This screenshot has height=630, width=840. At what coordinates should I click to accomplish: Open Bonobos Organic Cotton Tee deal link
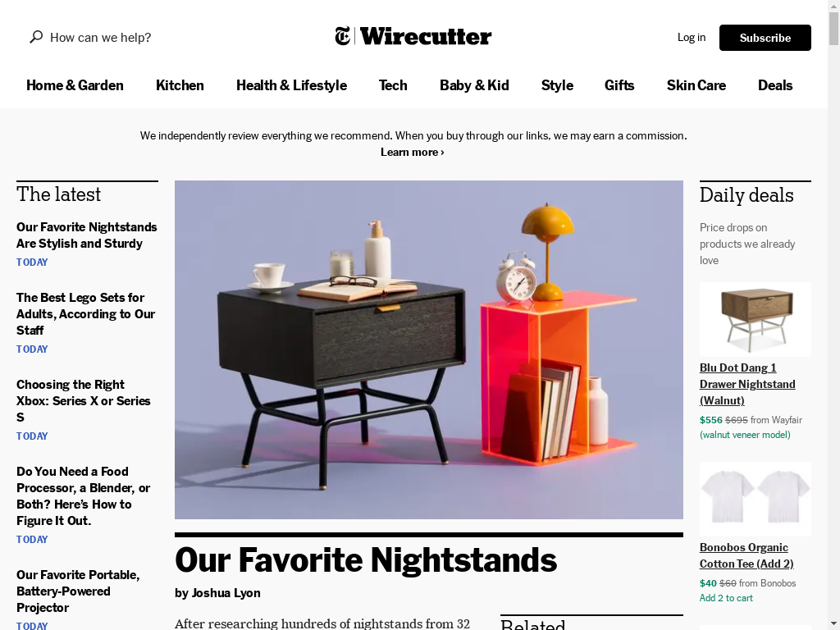pos(746,555)
